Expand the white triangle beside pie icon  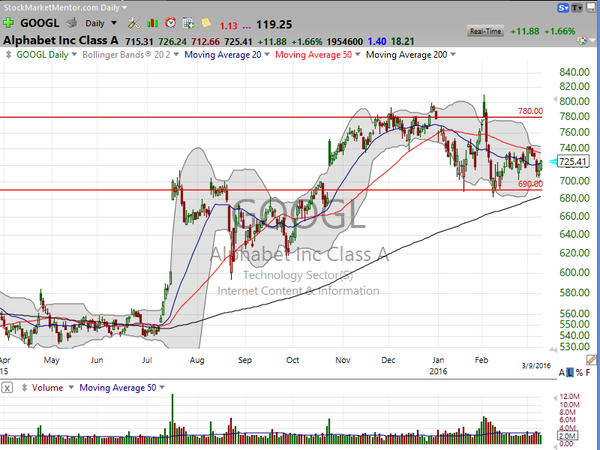point(592,40)
